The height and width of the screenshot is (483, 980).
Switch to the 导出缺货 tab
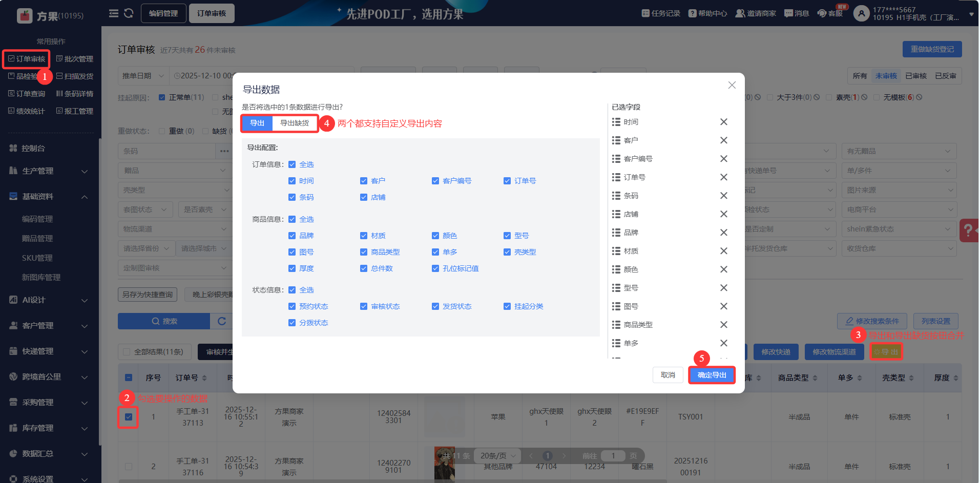point(295,123)
